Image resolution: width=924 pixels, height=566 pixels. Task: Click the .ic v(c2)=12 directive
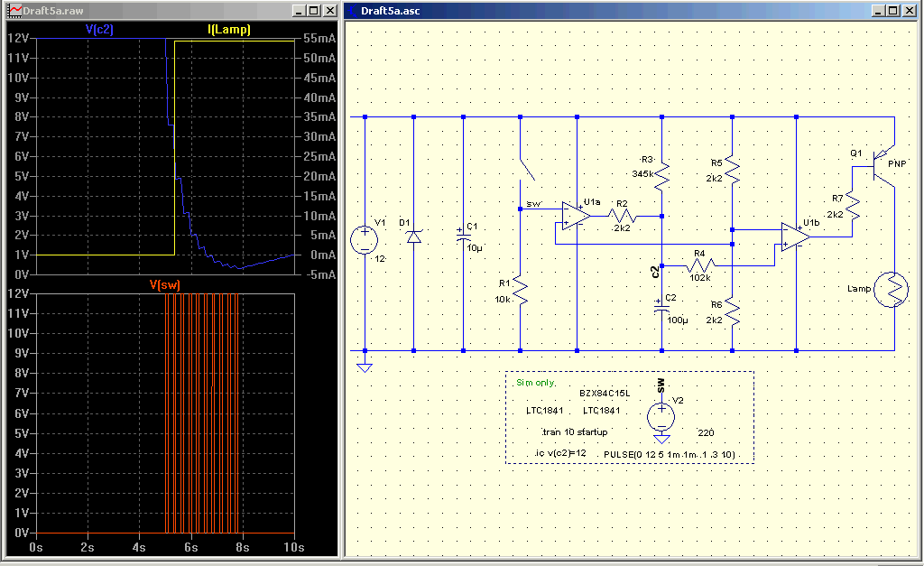click(560, 453)
